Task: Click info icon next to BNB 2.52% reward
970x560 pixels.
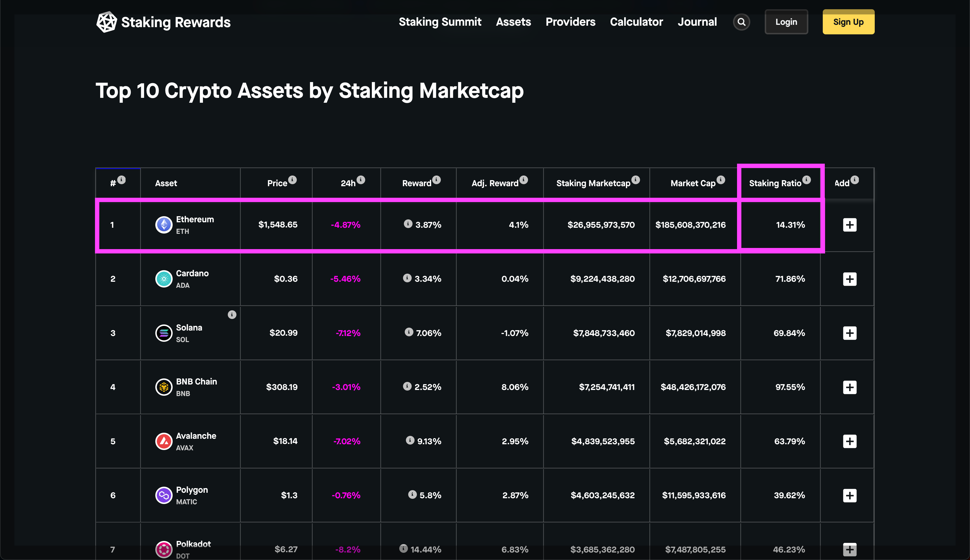Action: [407, 386]
